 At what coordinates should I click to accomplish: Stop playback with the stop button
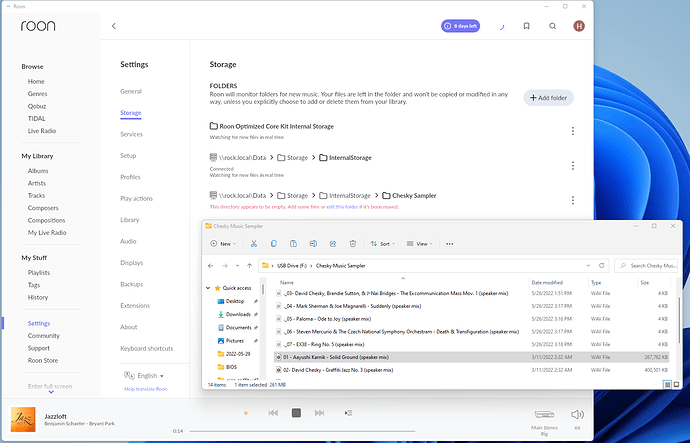pos(296,413)
